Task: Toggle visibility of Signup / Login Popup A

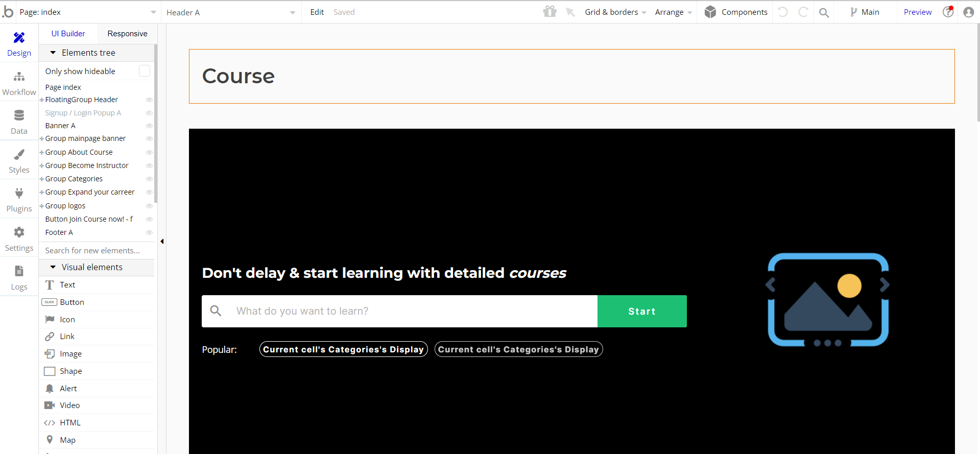Action: coord(149,113)
